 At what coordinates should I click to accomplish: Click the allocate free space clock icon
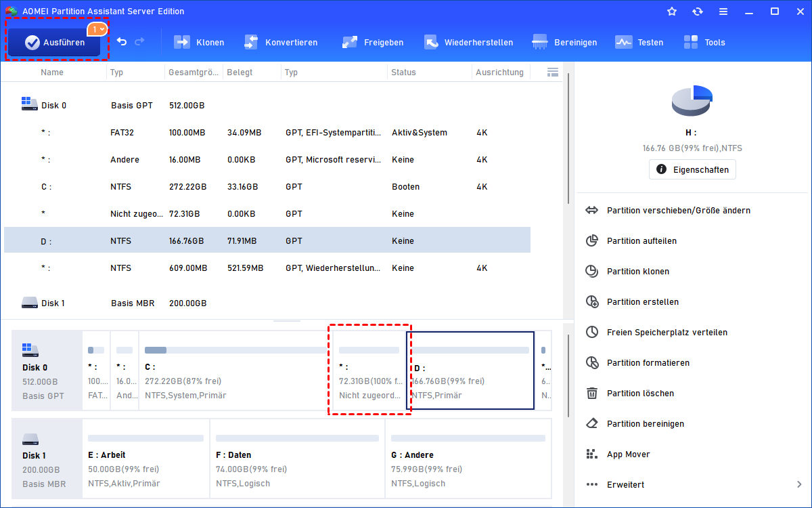click(x=592, y=333)
